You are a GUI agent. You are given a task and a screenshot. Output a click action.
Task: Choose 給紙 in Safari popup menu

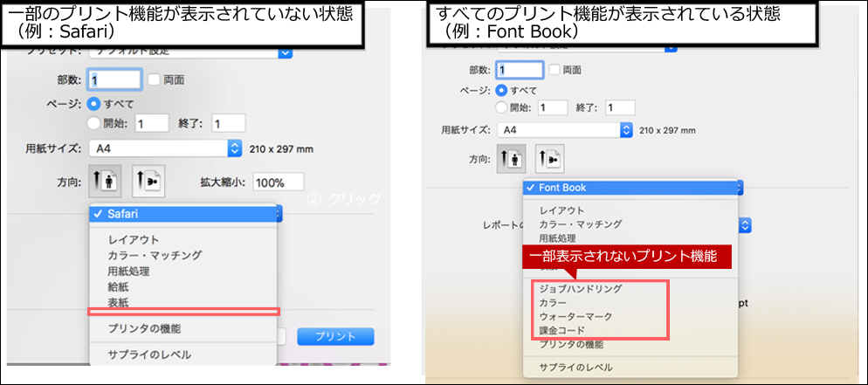point(118,287)
